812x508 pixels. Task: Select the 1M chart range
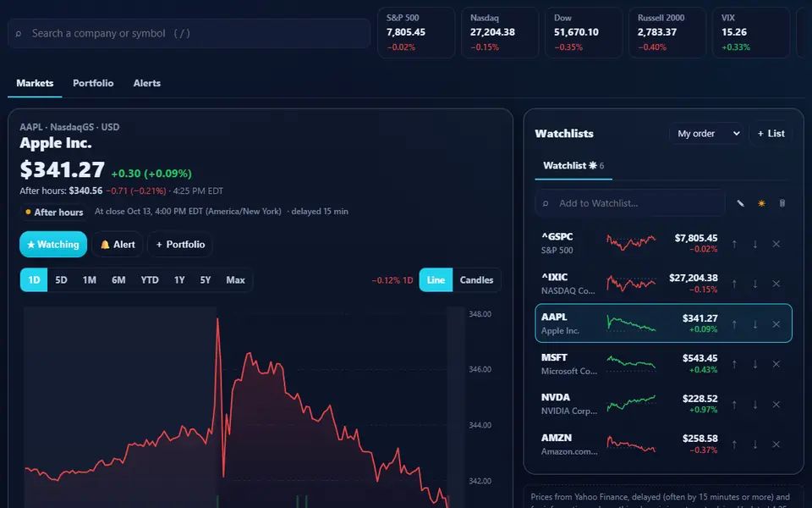point(89,280)
